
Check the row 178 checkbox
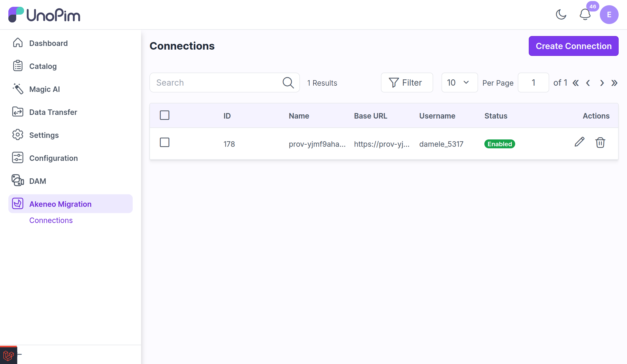pyautogui.click(x=165, y=142)
